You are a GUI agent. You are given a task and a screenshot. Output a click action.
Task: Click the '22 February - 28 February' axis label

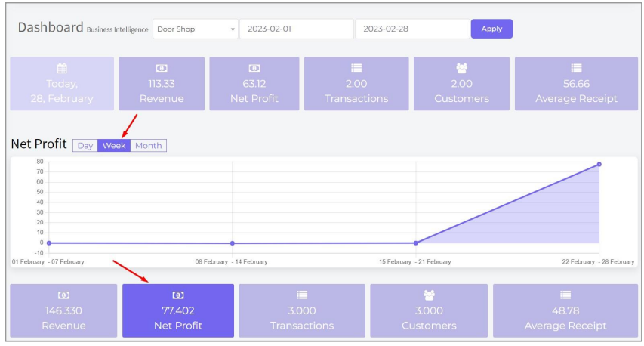click(x=598, y=261)
